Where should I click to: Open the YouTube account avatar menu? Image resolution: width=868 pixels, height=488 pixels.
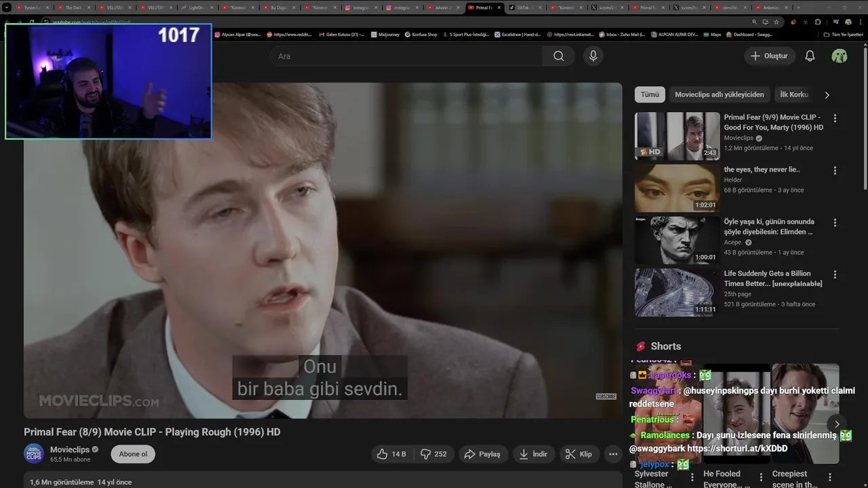click(x=840, y=56)
